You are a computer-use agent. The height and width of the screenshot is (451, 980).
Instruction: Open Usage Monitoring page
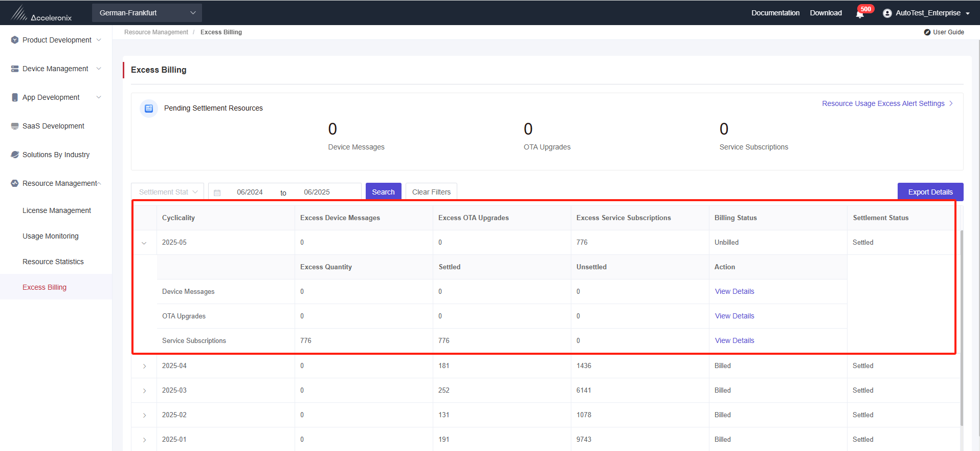(51, 236)
